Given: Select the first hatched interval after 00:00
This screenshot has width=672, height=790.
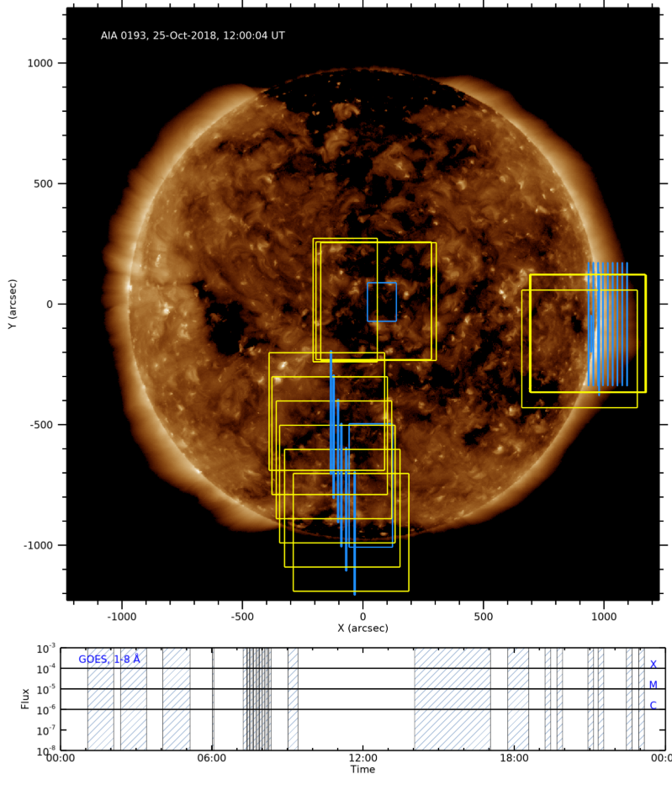Looking at the screenshot, I should 100,698.
